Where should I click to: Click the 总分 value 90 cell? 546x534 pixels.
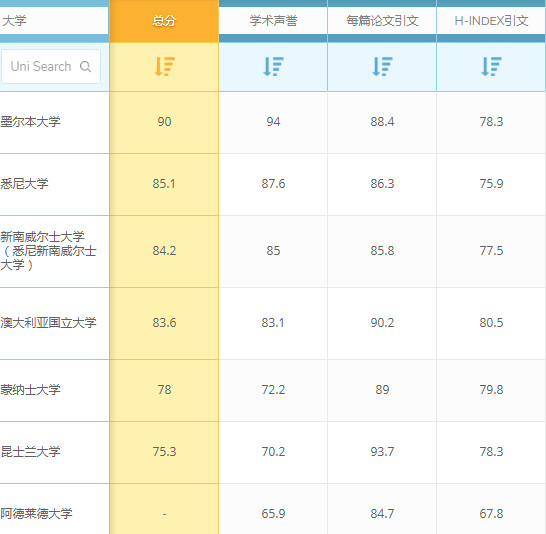tap(164, 122)
